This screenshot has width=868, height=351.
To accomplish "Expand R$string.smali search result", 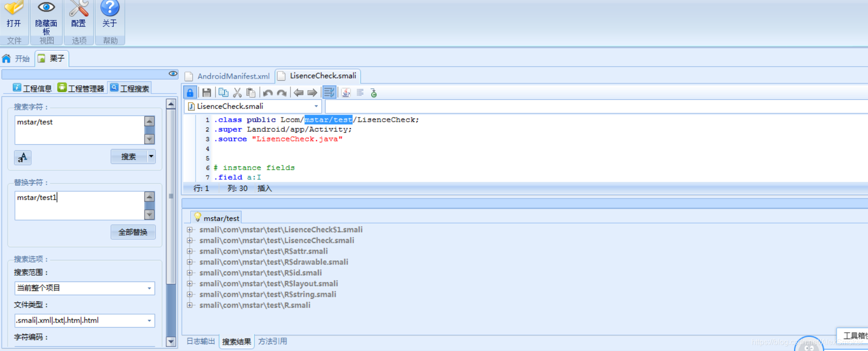I will (x=190, y=294).
